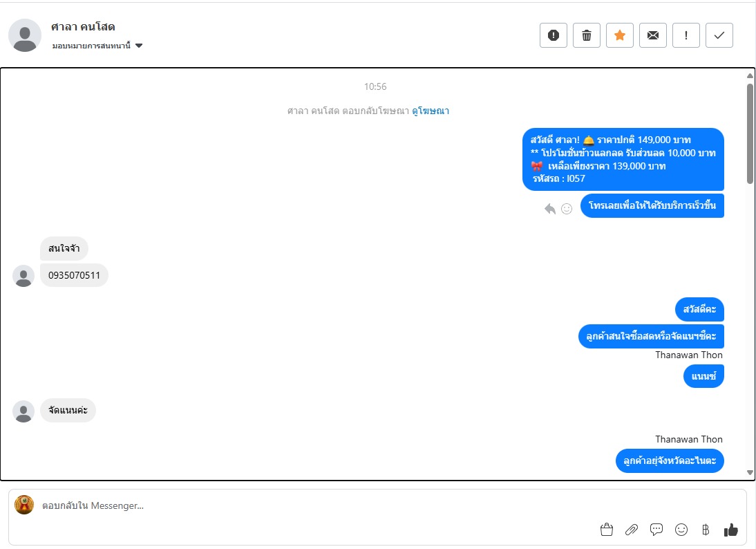This screenshot has height=549, width=756.
Task: Attach a file with paperclip icon
Action: pyautogui.click(x=631, y=530)
